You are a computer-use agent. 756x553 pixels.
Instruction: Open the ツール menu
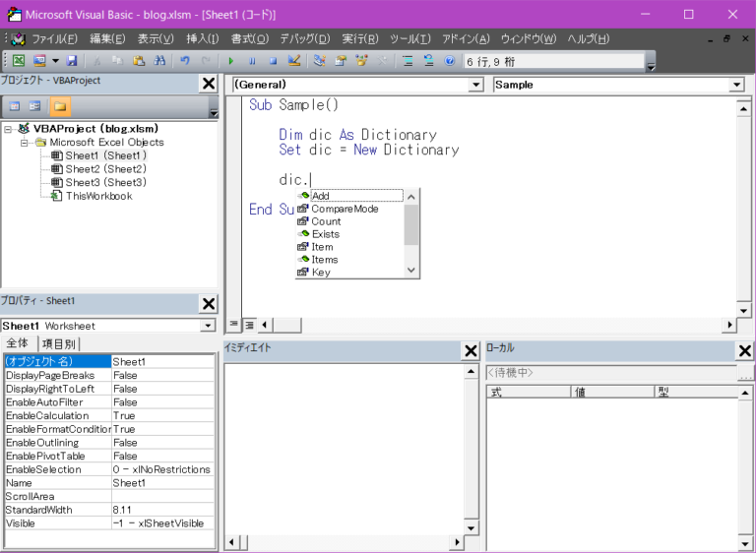409,39
